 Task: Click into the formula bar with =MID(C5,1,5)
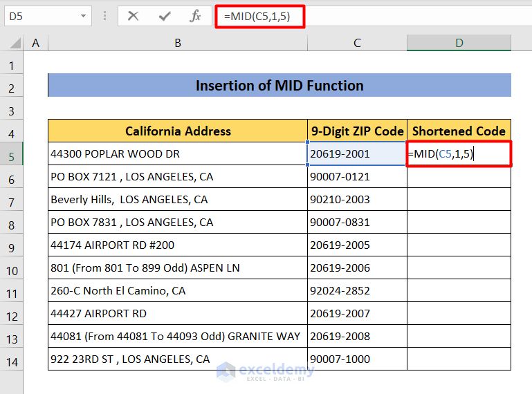[260, 17]
